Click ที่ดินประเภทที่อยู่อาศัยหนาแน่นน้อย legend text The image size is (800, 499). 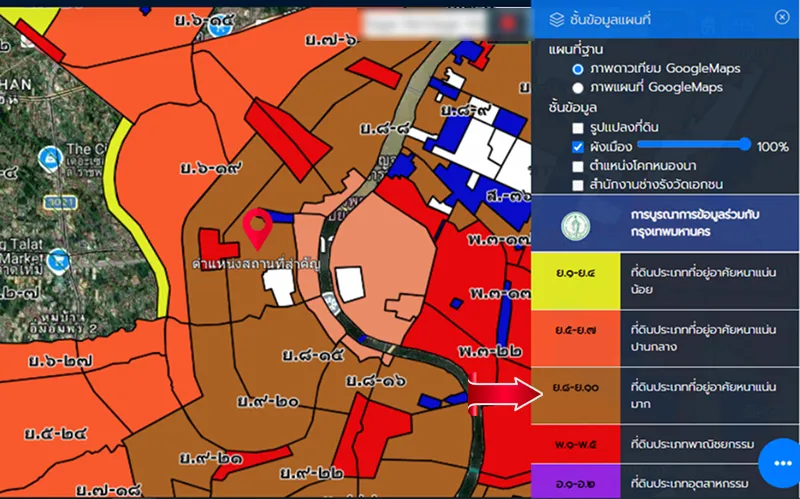click(x=703, y=281)
